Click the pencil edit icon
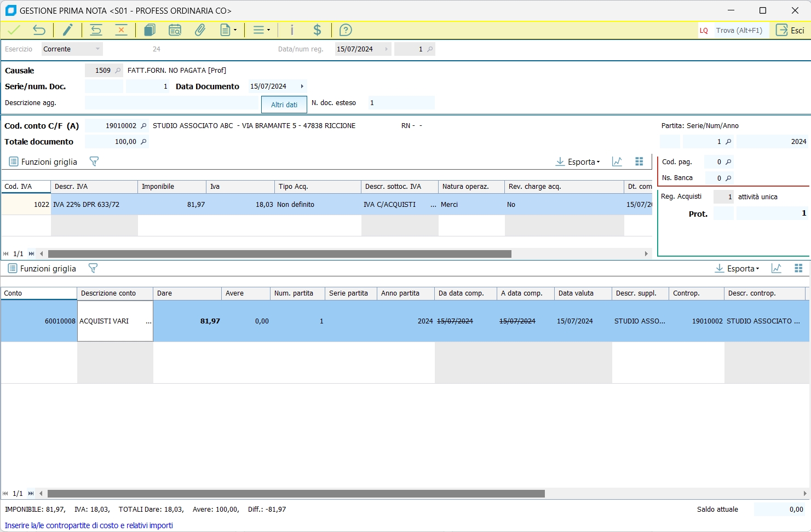Screen dimensions: 811x532 click(x=67, y=30)
